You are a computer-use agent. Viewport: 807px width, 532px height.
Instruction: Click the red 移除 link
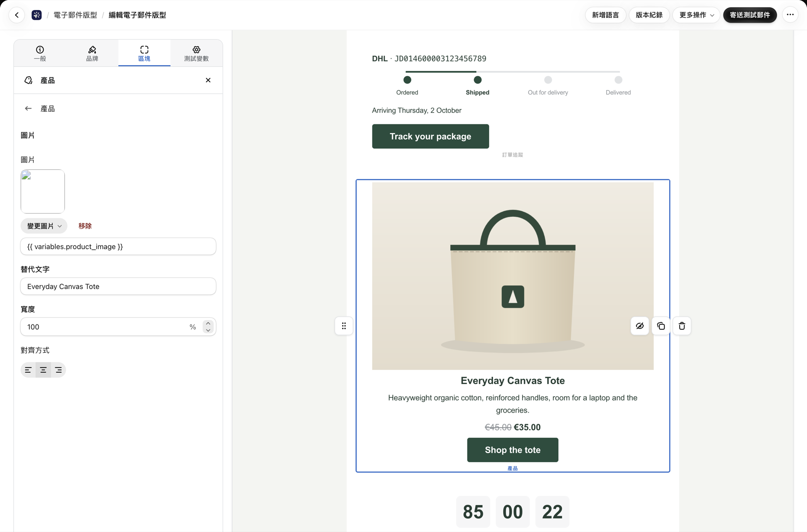[x=85, y=226]
